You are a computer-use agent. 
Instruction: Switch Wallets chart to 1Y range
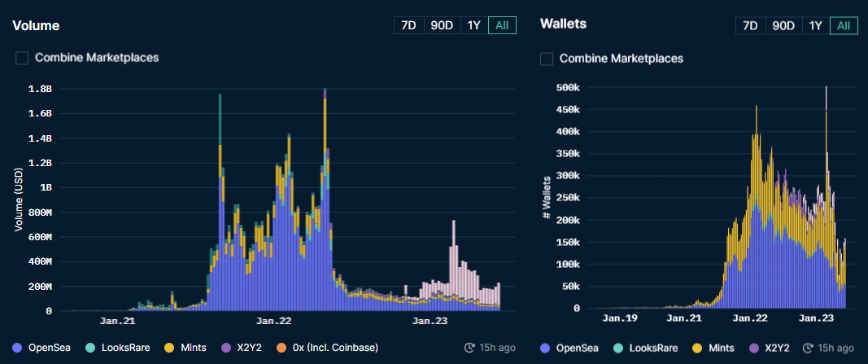(815, 25)
